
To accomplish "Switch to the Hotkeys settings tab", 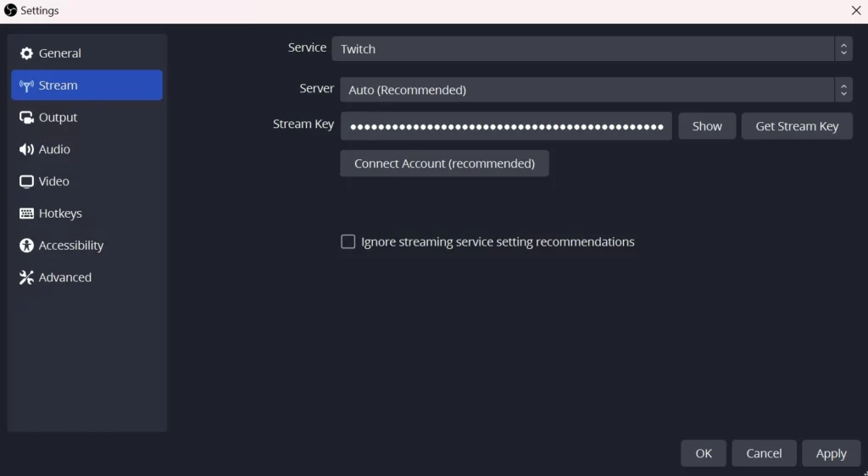I will [87, 213].
